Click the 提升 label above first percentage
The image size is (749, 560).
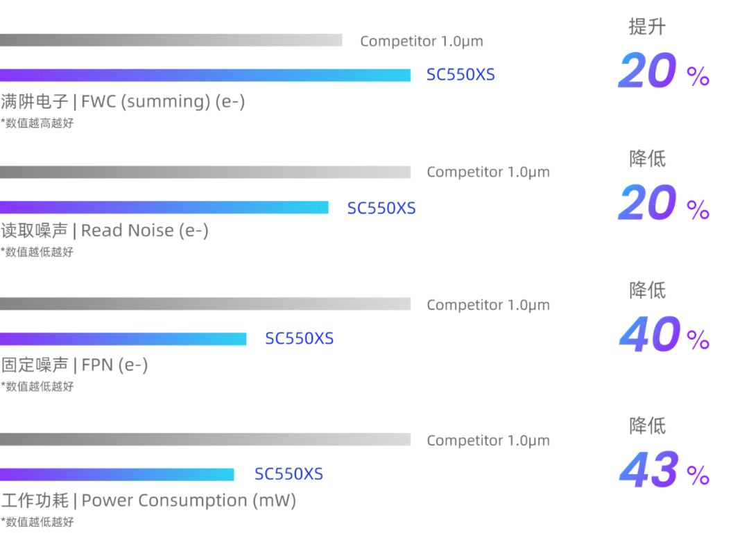coord(647,27)
